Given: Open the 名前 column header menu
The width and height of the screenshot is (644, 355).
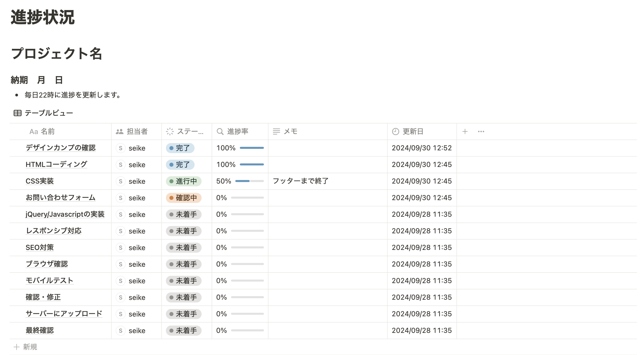Looking at the screenshot, I should point(61,131).
